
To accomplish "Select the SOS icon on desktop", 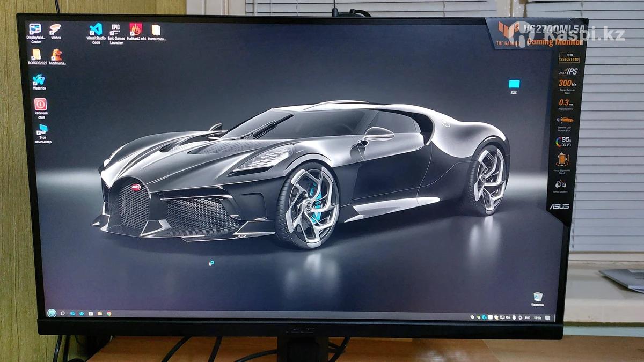I will (514, 84).
